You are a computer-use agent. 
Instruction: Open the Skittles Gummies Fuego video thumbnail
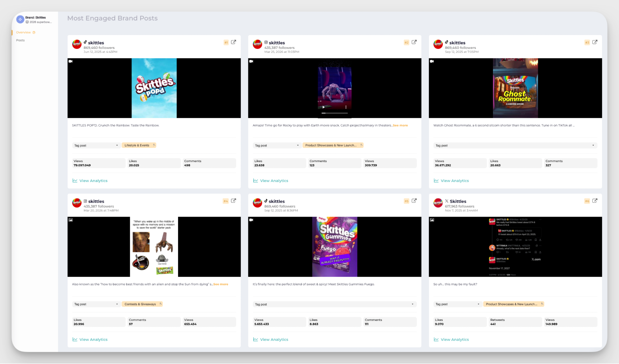click(x=335, y=247)
